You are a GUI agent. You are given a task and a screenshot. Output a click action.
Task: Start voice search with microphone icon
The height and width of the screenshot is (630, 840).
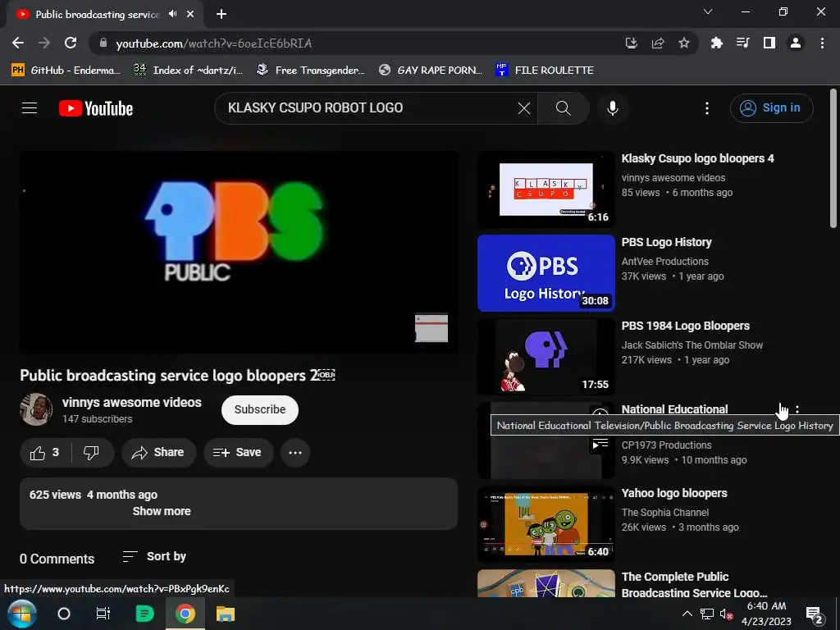[612, 108]
